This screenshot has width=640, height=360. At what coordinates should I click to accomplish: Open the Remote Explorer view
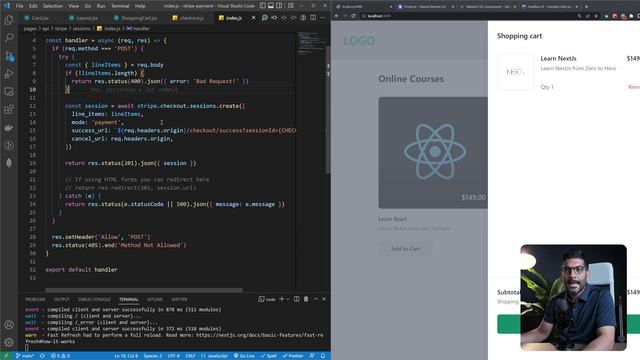point(9,91)
